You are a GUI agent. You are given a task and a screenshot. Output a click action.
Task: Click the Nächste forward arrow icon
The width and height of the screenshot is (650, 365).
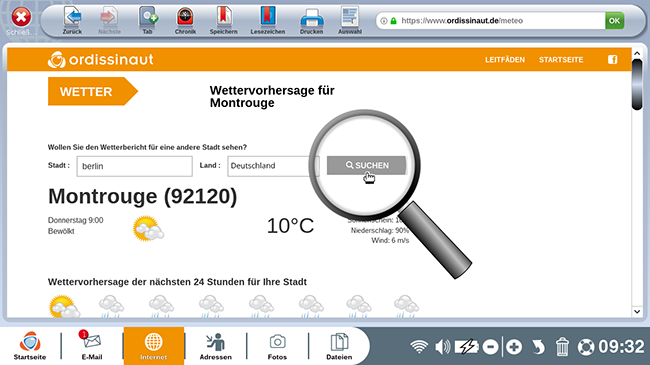(109, 17)
